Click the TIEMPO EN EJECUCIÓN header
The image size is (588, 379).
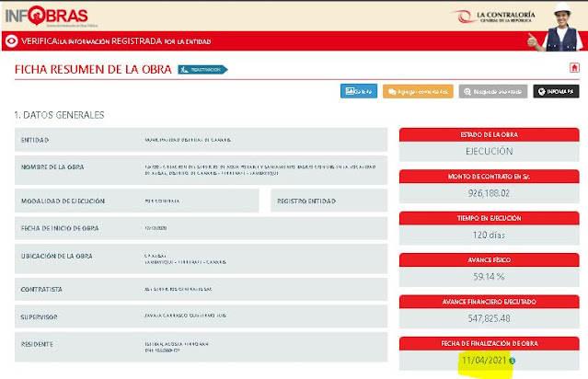[x=489, y=218]
